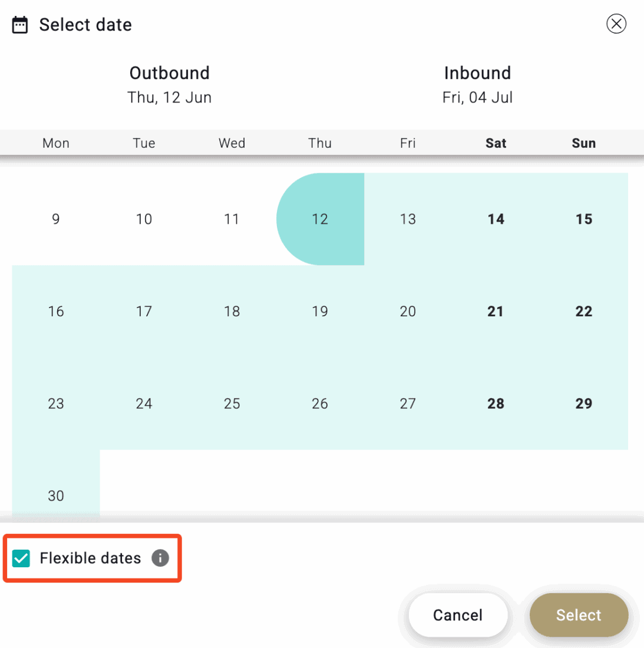Click on date 19 in the calendar

coord(320,311)
